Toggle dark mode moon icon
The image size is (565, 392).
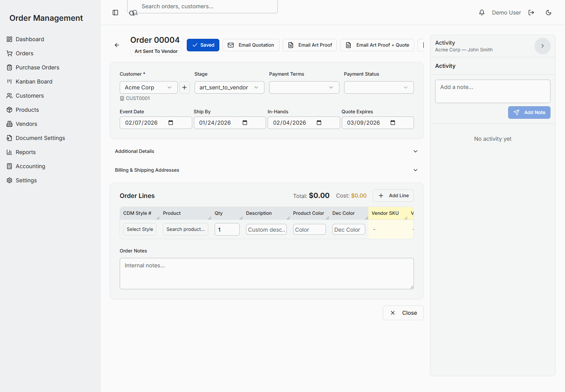[x=549, y=13]
